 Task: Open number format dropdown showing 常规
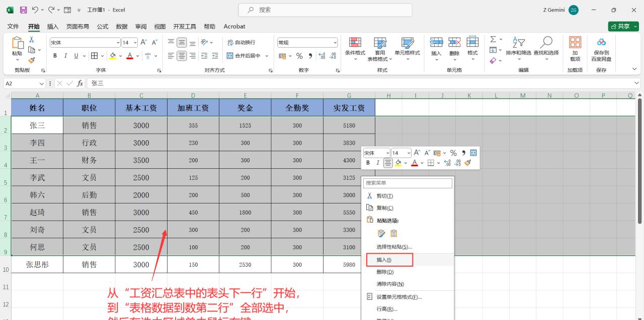pos(335,43)
